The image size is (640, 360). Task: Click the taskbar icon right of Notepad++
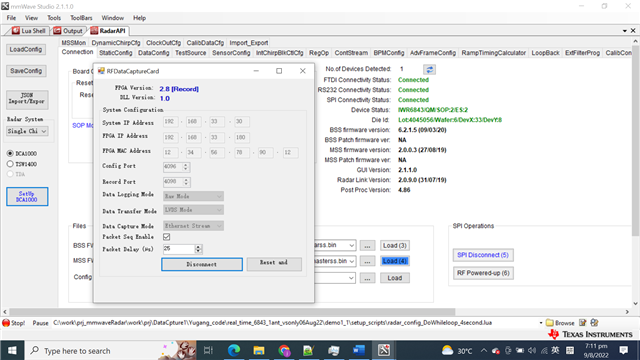333,350
